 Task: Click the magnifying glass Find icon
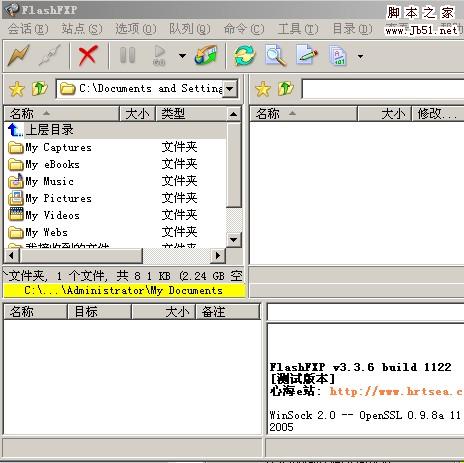[x=276, y=55]
